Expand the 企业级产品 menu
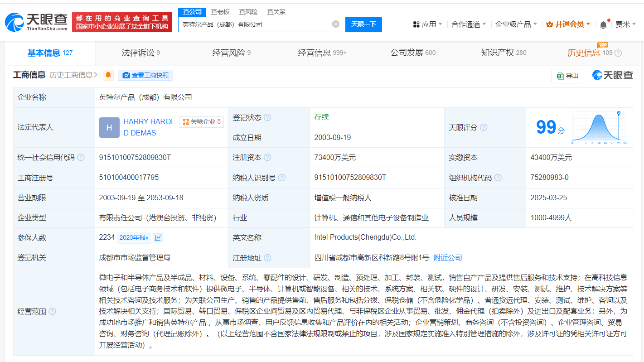 click(516, 24)
